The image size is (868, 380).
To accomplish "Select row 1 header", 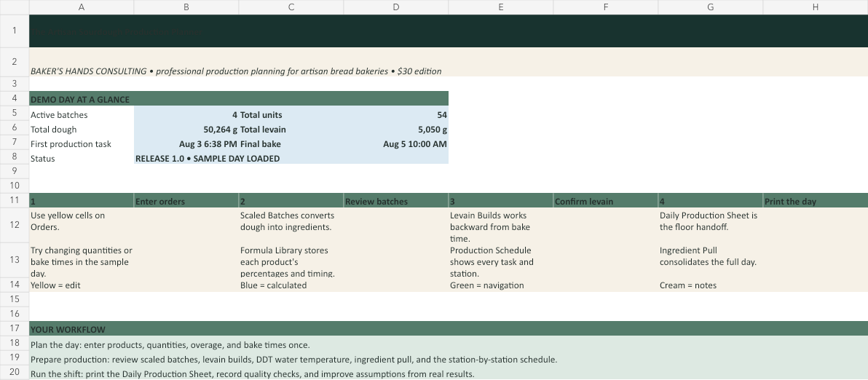I will 15,31.
